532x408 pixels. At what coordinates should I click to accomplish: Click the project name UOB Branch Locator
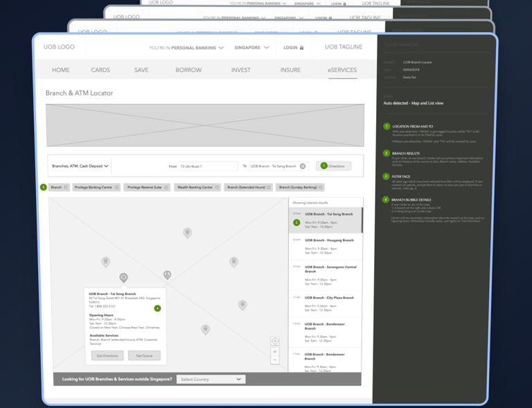(417, 62)
